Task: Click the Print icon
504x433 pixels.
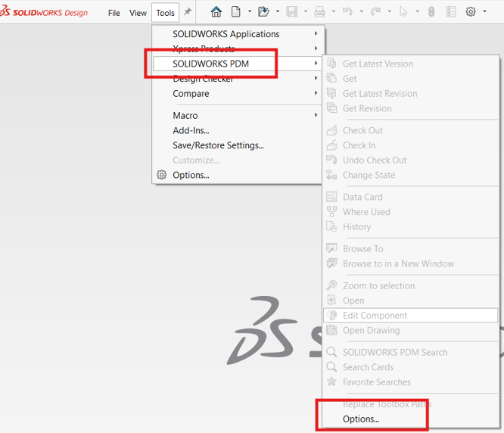Action: [319, 12]
